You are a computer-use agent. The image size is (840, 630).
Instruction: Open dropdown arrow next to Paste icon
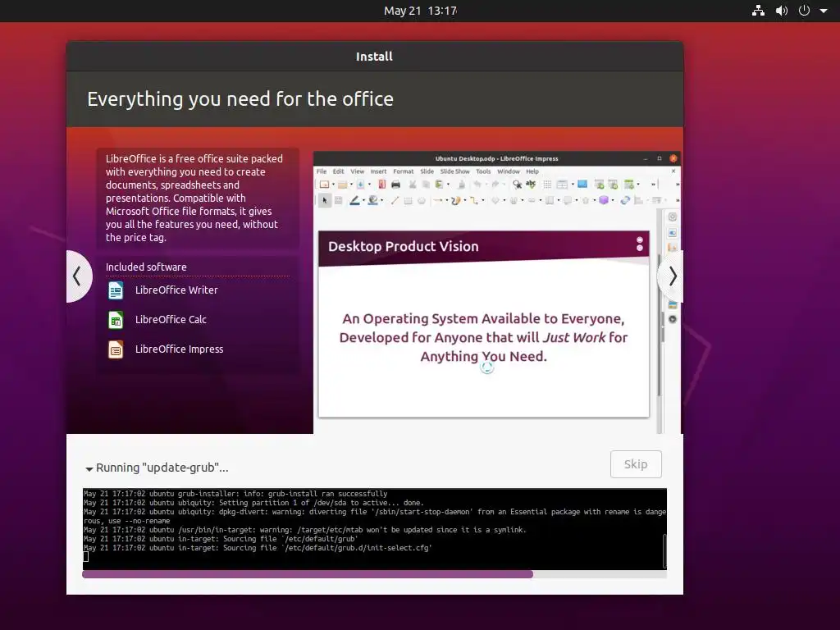[x=448, y=185]
